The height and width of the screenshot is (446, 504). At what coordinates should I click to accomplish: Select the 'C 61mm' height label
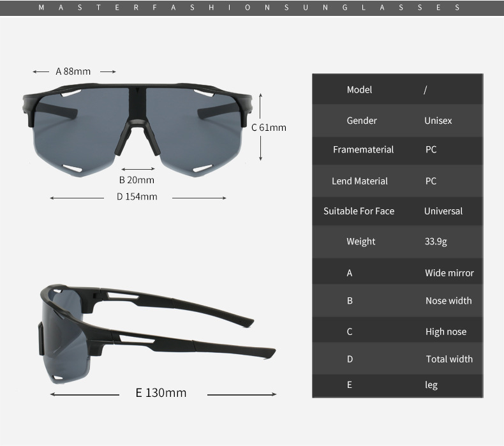point(269,128)
